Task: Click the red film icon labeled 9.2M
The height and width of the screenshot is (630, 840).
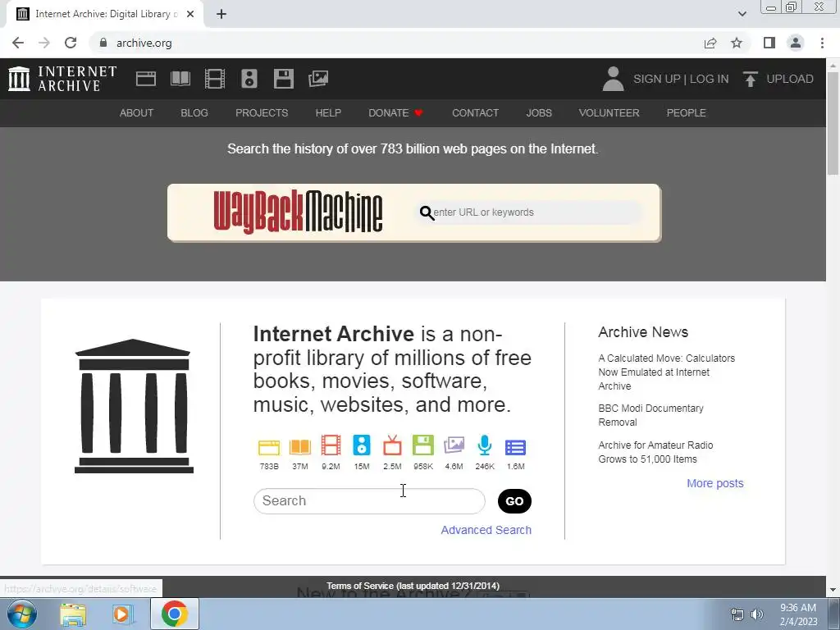Action: tap(331, 445)
